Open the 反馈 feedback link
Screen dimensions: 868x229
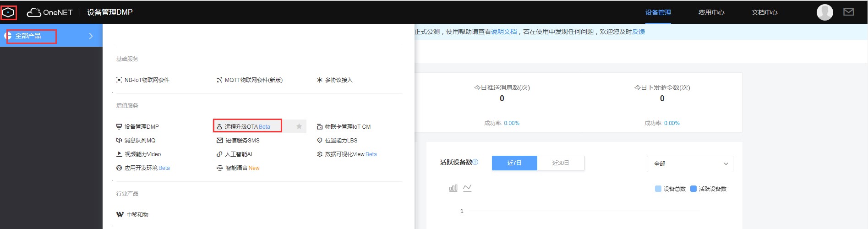coord(639,32)
